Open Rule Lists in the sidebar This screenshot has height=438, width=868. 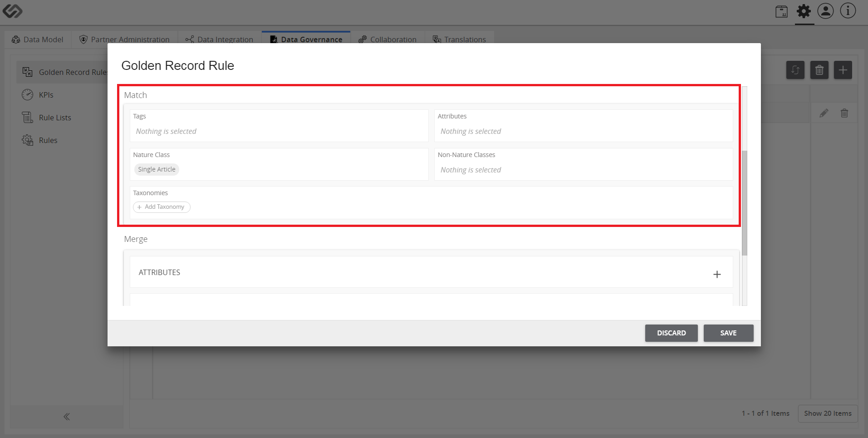[x=55, y=118]
